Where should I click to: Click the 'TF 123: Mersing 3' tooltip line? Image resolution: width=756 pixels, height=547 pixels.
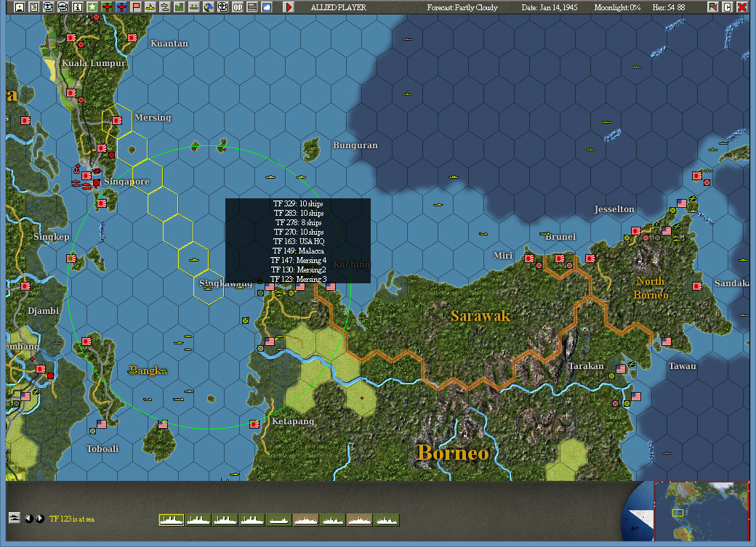(x=299, y=279)
